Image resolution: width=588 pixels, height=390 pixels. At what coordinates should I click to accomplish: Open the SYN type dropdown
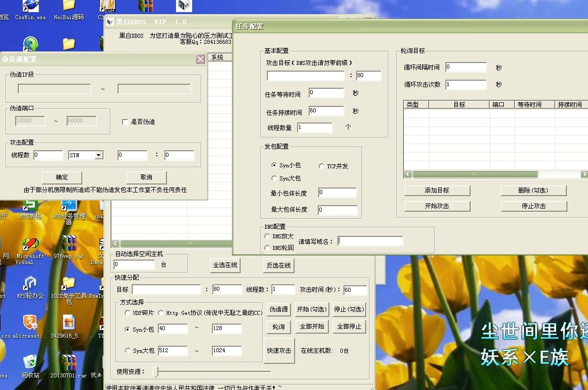(x=99, y=155)
